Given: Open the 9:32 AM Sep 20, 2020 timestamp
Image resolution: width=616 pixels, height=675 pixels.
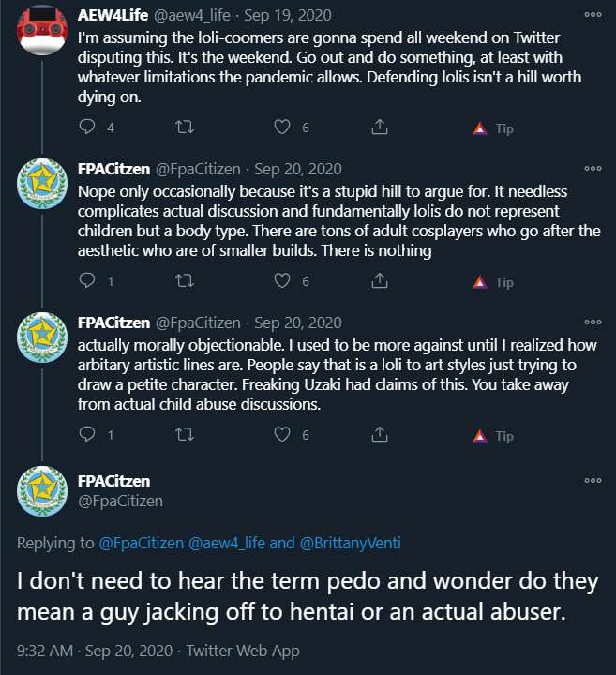Looking at the screenshot, I should point(95,651).
